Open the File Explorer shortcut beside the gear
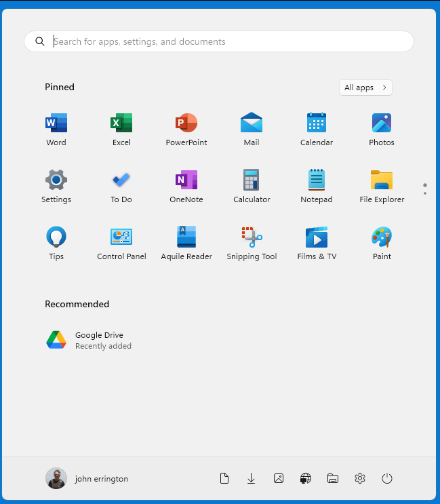 pyautogui.click(x=333, y=478)
